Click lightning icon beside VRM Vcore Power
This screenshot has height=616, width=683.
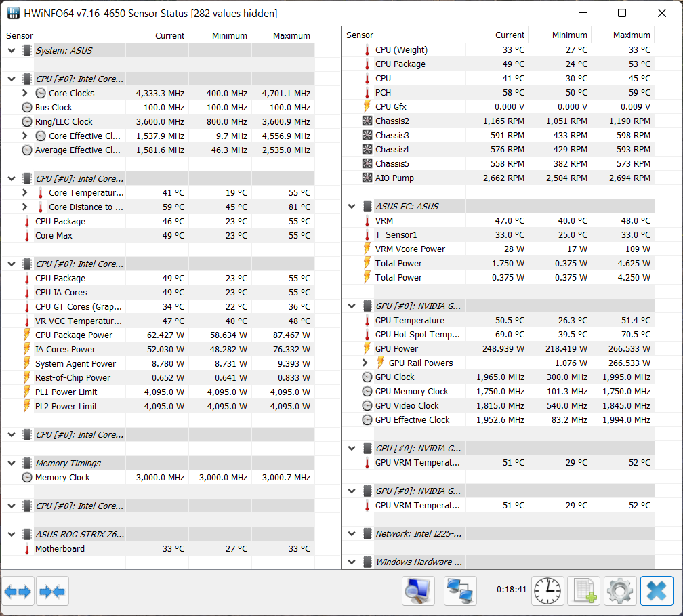(x=367, y=249)
